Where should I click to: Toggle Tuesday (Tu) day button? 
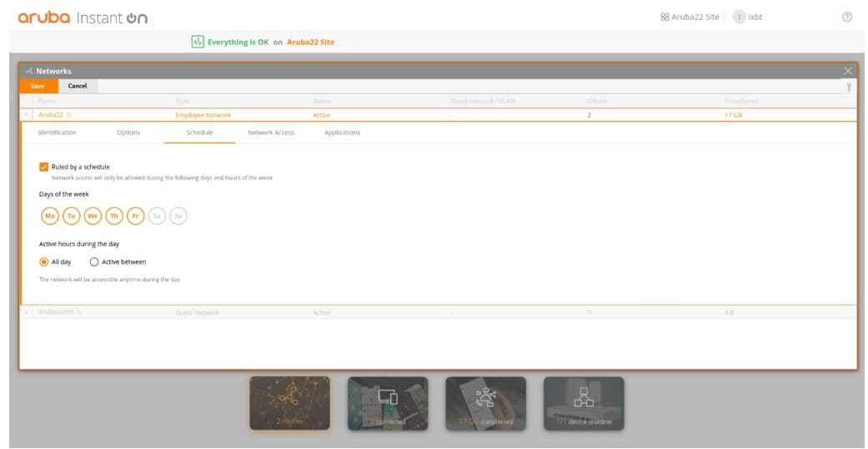72,215
